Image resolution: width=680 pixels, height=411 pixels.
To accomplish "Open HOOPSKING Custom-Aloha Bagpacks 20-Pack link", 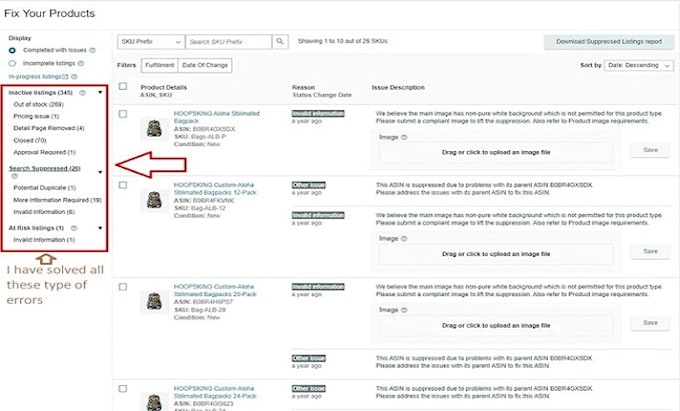I will [x=215, y=290].
